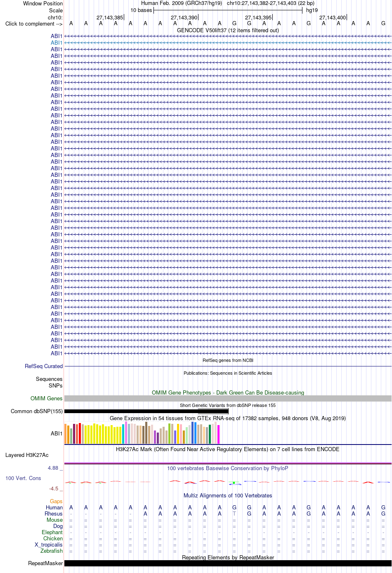Click the Scale label
392x573 pixels.
(56, 11)
